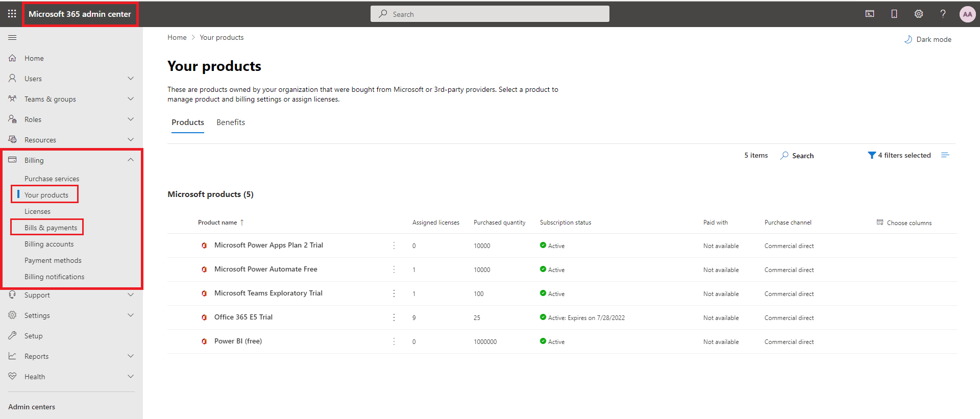Expand the Support chevron
This screenshot has width=980, height=419.
coord(131,294)
